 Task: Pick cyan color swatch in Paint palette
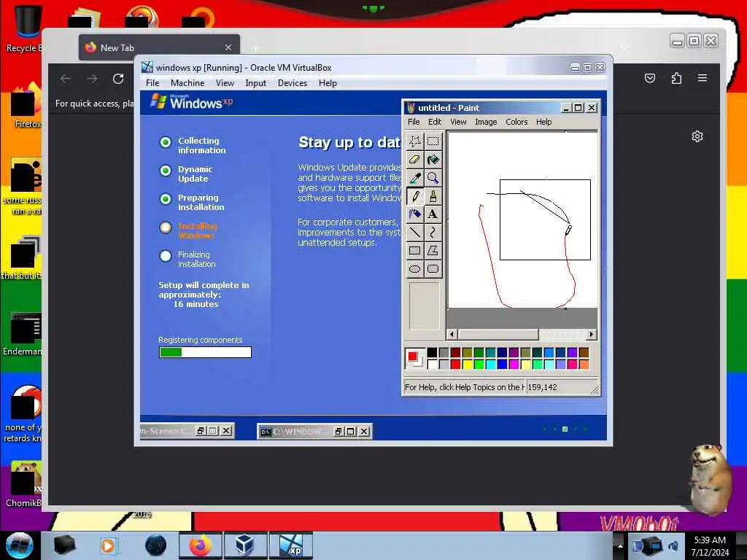tap(491, 365)
